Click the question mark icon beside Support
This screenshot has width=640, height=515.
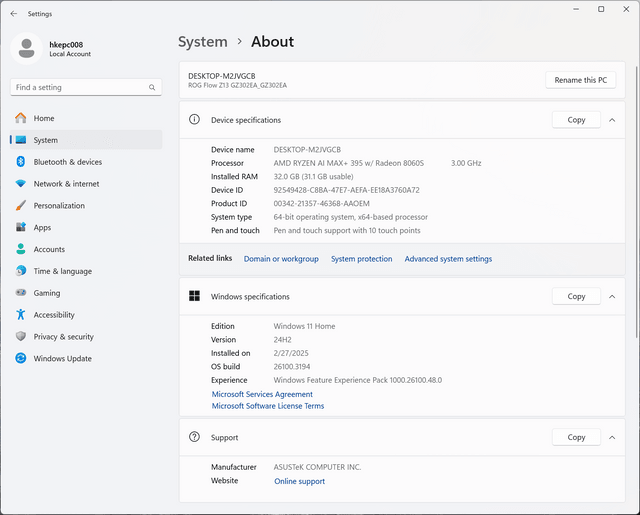click(x=194, y=437)
